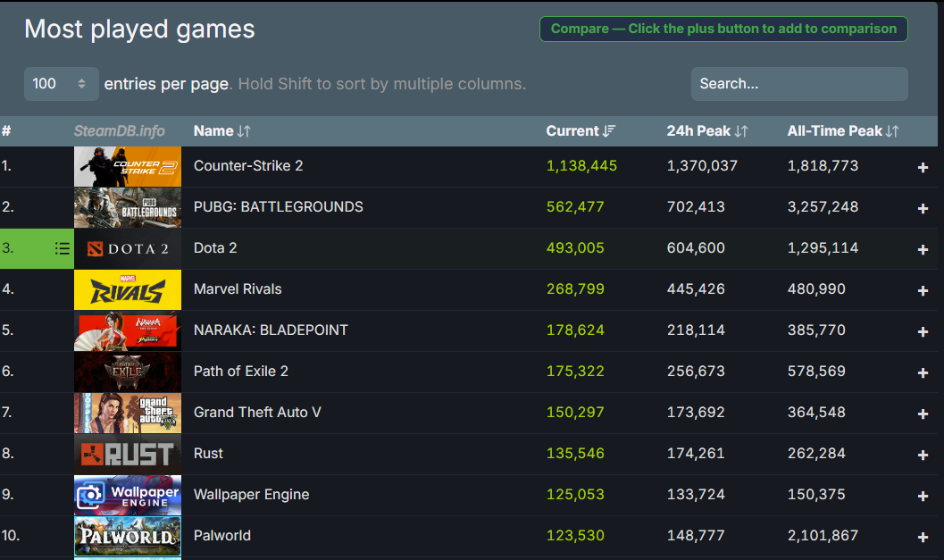The image size is (944, 560).
Task: Open the Grand Theft Auto V link
Action: coord(257,412)
